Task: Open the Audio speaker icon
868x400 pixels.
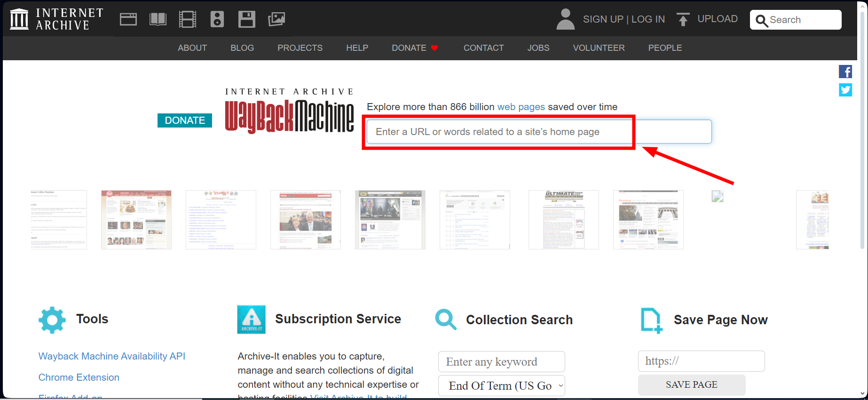Action: click(x=217, y=19)
